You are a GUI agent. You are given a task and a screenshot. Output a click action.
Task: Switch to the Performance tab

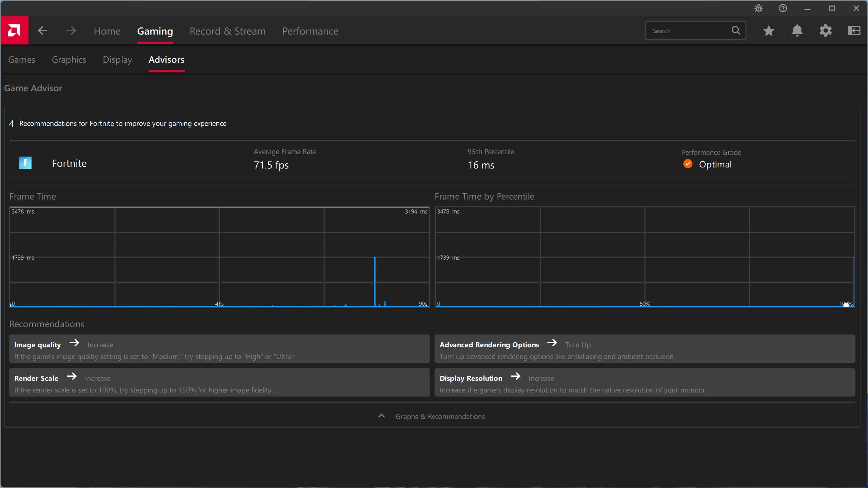coord(310,31)
